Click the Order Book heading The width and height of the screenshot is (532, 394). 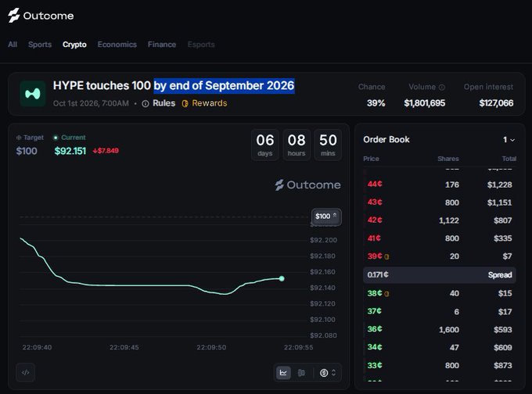tap(386, 140)
